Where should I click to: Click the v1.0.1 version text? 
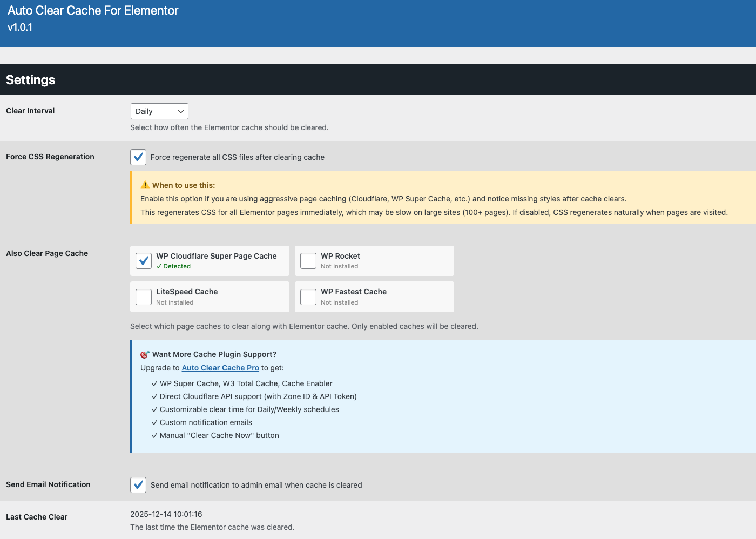(20, 28)
